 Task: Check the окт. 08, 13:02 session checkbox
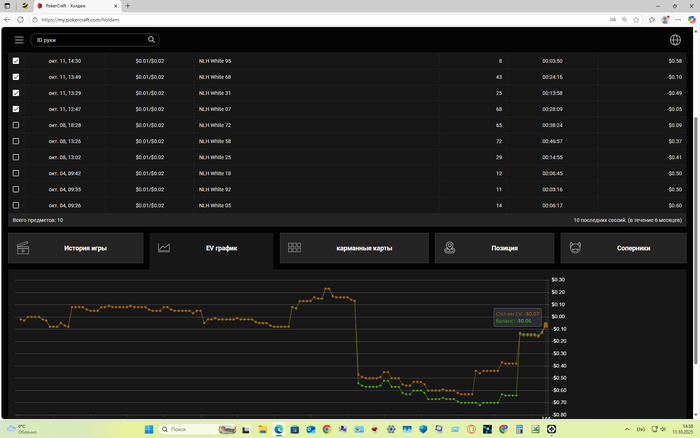tap(16, 157)
